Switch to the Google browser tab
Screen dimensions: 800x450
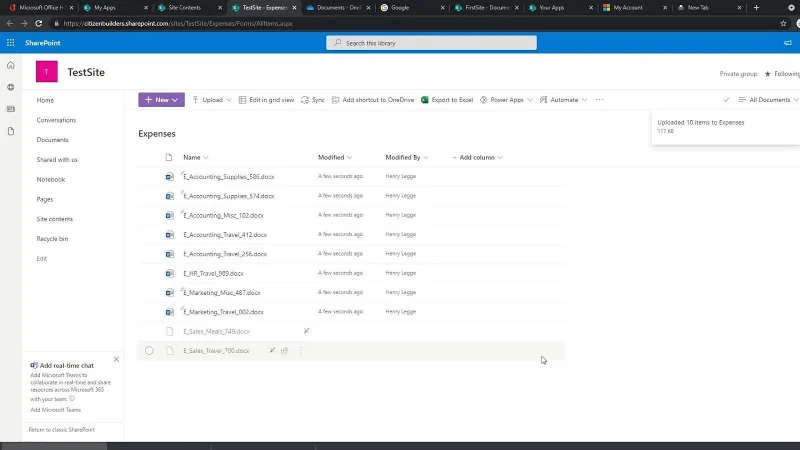coord(413,8)
